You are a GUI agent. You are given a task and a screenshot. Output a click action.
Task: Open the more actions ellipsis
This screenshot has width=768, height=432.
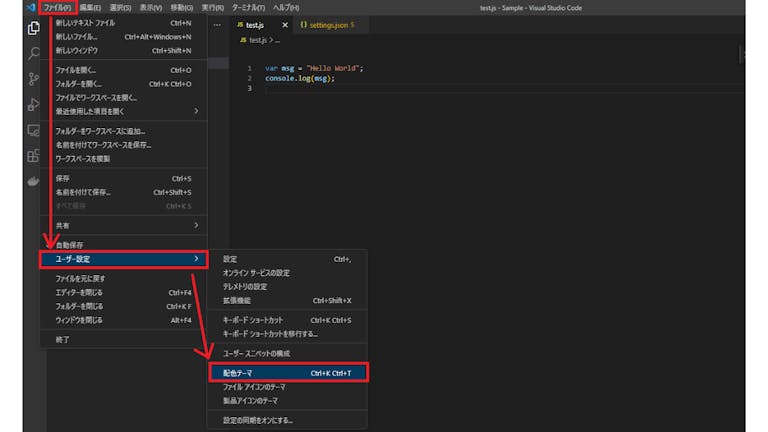[217, 25]
